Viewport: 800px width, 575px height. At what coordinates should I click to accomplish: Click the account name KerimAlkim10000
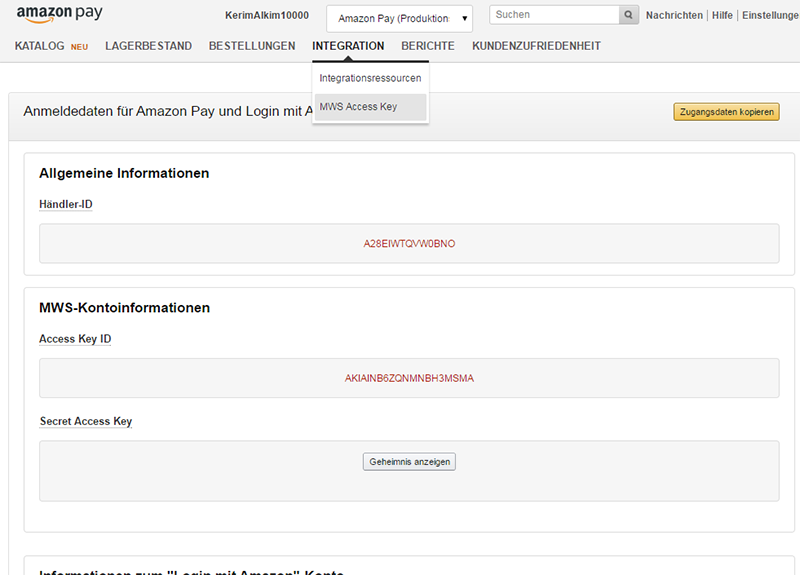pyautogui.click(x=267, y=15)
